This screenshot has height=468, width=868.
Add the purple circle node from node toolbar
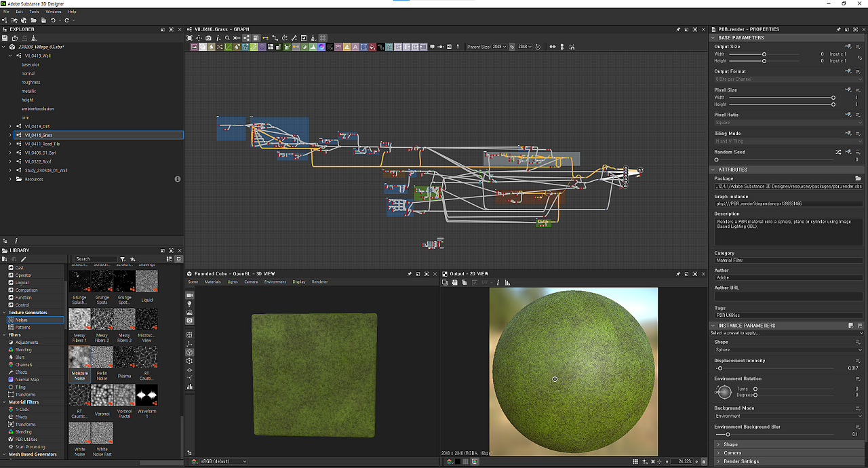262,47
